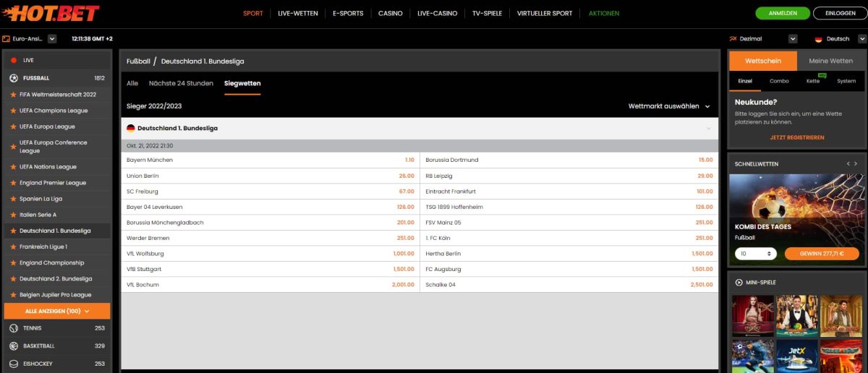Select the Combo bet type tab

tap(779, 81)
